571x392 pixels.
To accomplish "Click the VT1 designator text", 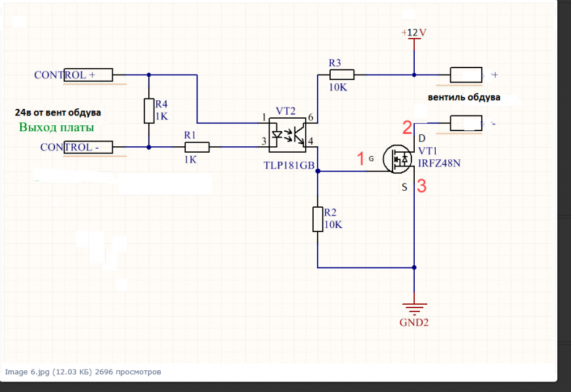I will 427,151.
